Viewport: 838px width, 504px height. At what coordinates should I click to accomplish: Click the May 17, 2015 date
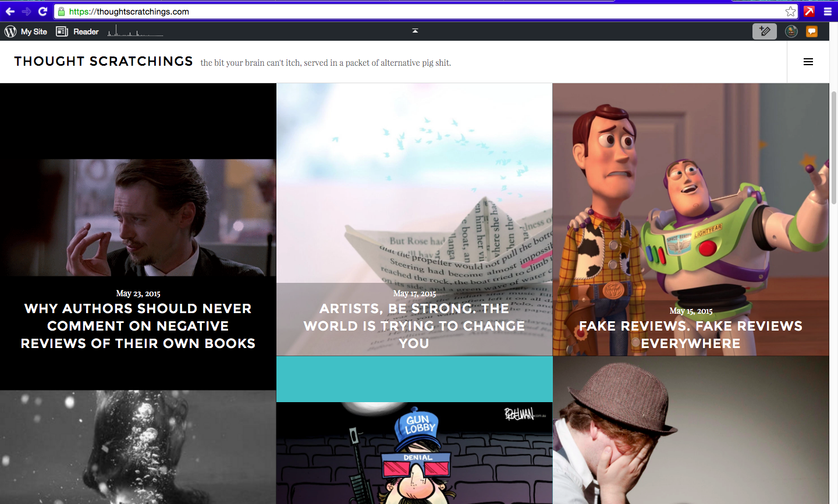point(414,293)
